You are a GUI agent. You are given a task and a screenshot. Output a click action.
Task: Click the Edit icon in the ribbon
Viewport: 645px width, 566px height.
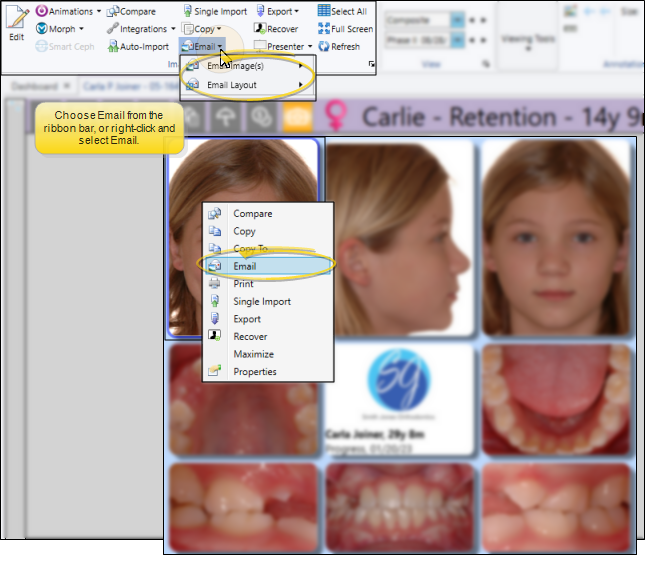pyautogui.click(x=16, y=22)
